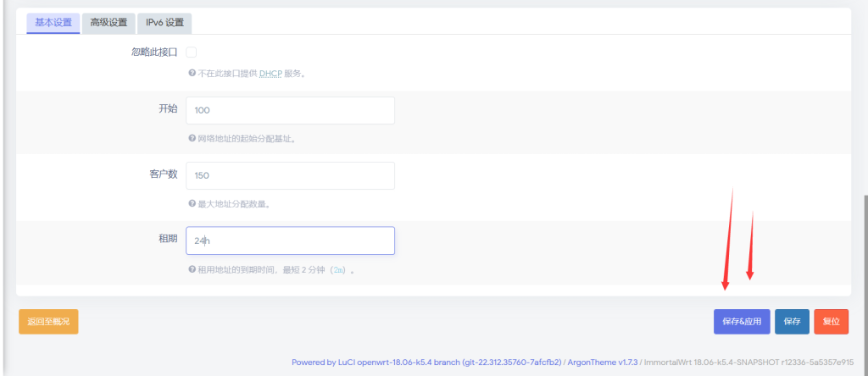
Task: Focus the 开始 input showing 100
Action: point(290,110)
